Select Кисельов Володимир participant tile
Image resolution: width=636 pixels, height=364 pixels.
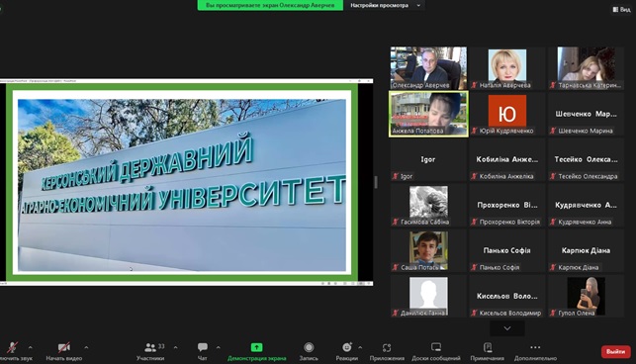click(x=507, y=296)
